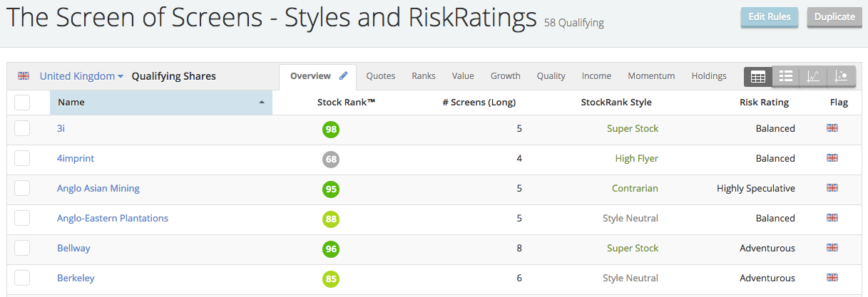Screen dimensions: 868x297
Task: Click the flag icon in 4imprint row
Action: [x=832, y=158]
